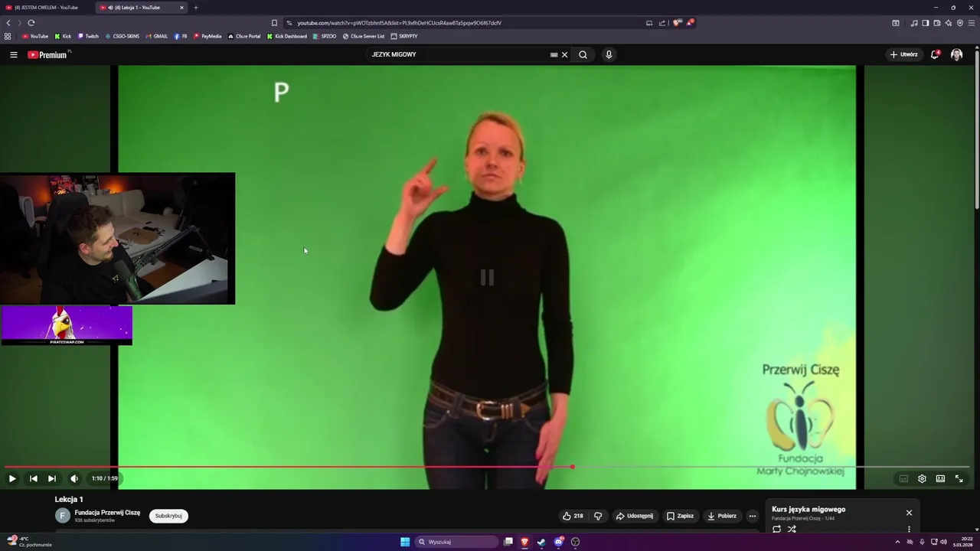
Task: Open YouTube notifications bell
Action: [x=935, y=54]
